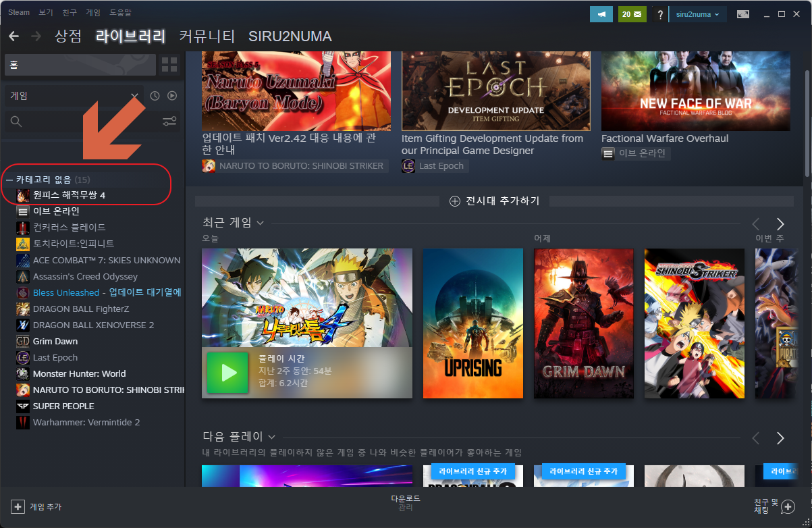Open 친구 및 채팅 friends chat
Viewport: 812px width, 528px height.
[774, 506]
